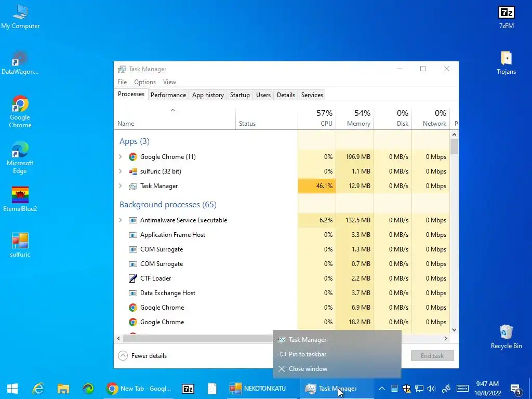Screen dimensions: 532x399
Task: Sort by Disk column header
Action: point(393,118)
